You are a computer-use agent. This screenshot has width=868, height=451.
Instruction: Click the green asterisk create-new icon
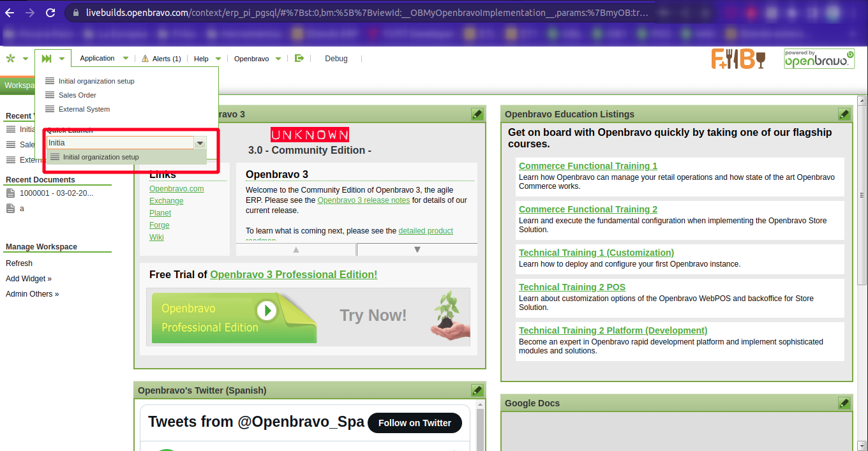[10, 59]
